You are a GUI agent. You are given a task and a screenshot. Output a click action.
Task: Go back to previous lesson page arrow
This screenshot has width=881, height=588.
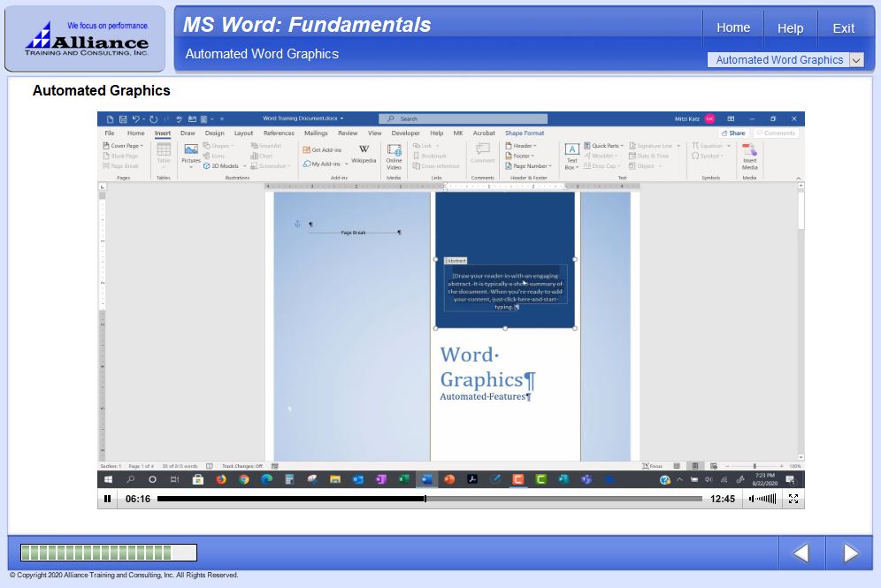pos(801,554)
